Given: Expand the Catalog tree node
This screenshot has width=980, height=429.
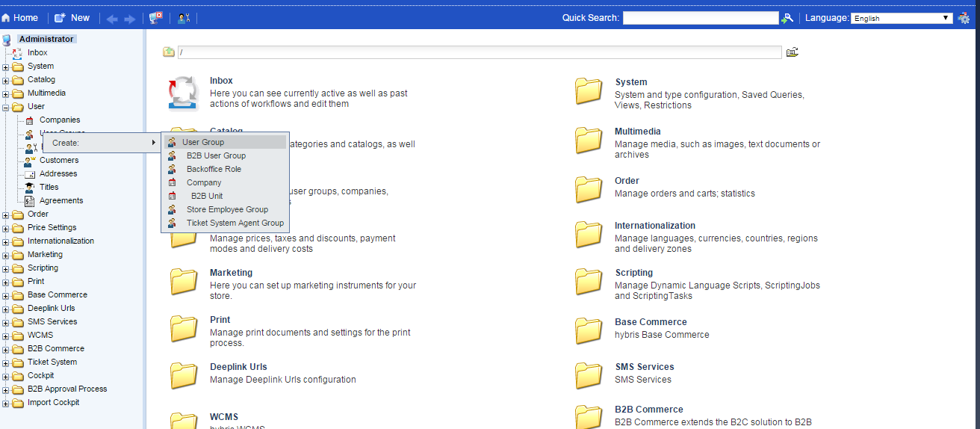Looking at the screenshot, I should (5, 80).
